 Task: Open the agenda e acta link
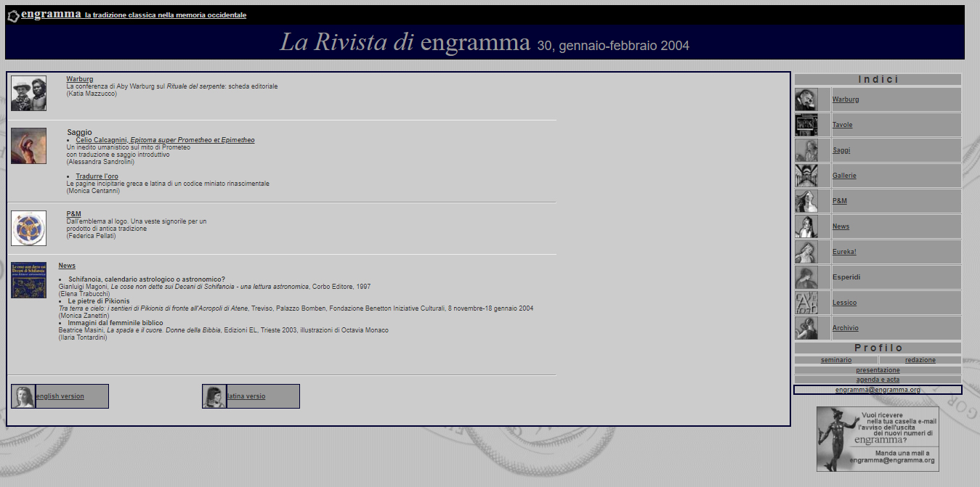coord(878,380)
